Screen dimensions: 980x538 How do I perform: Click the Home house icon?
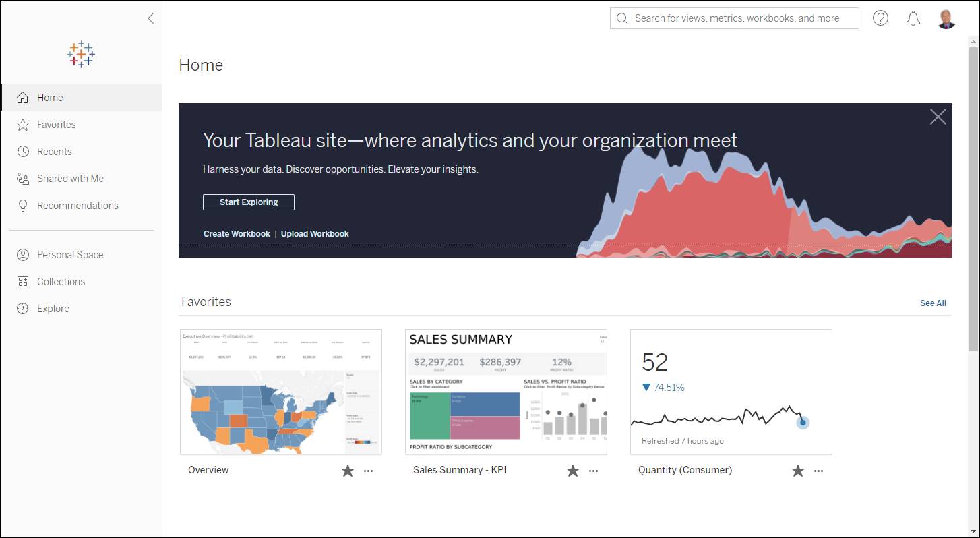tap(23, 98)
